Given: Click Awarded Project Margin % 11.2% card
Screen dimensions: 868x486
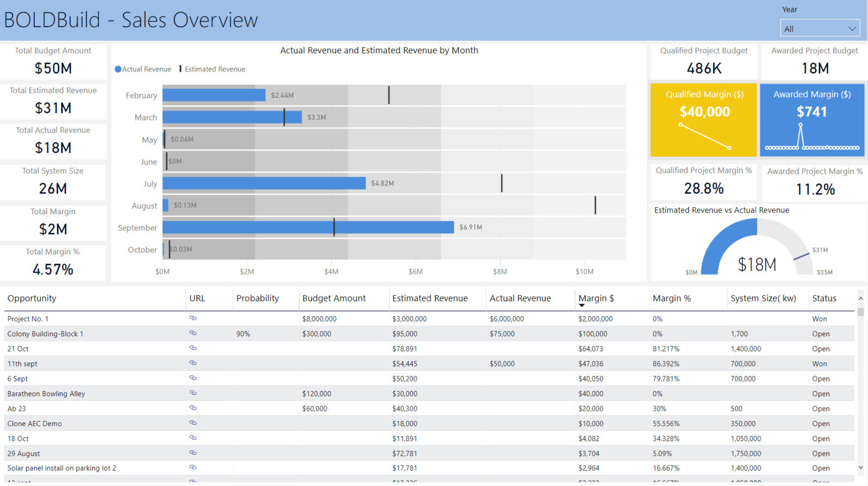Looking at the screenshot, I should 815,183.
